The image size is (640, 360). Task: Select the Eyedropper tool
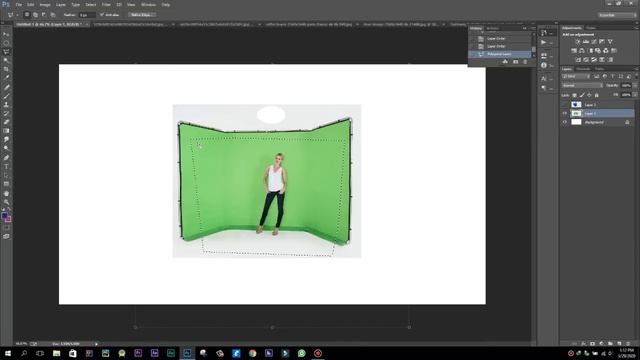tap(6, 78)
